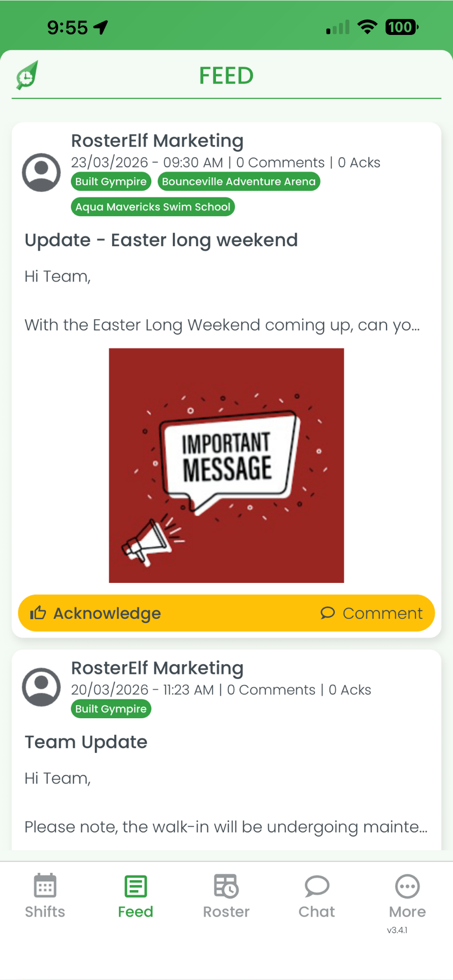This screenshot has height=980, width=453.
Task: Tap the thumbs-up icon next to Acknowledge
Action: click(x=38, y=613)
